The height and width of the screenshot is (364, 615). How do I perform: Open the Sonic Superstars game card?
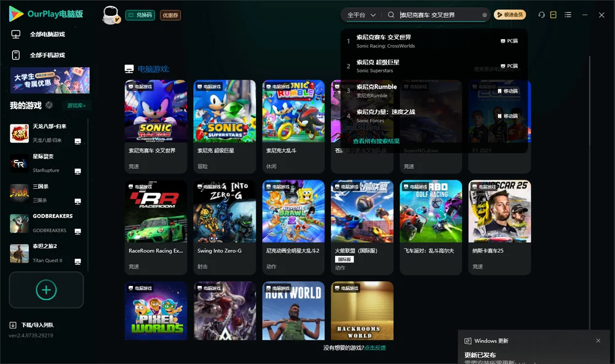point(224,126)
